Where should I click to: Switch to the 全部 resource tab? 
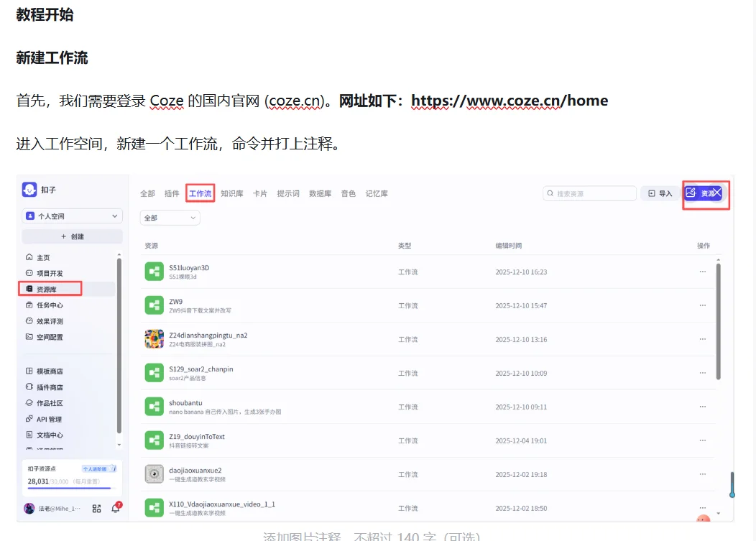147,193
